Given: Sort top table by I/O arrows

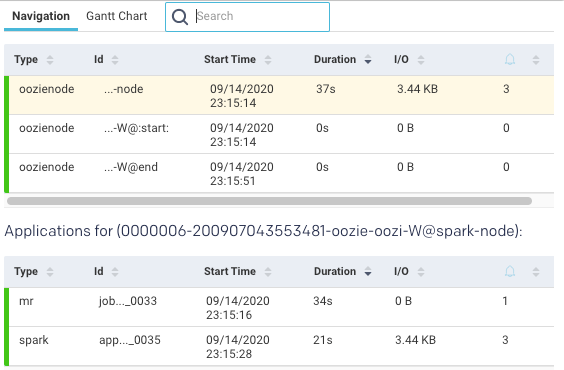Looking at the screenshot, I should tap(421, 60).
